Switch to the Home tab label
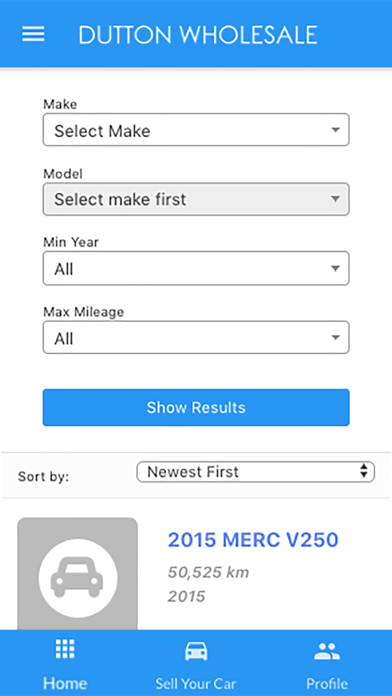 (x=65, y=683)
